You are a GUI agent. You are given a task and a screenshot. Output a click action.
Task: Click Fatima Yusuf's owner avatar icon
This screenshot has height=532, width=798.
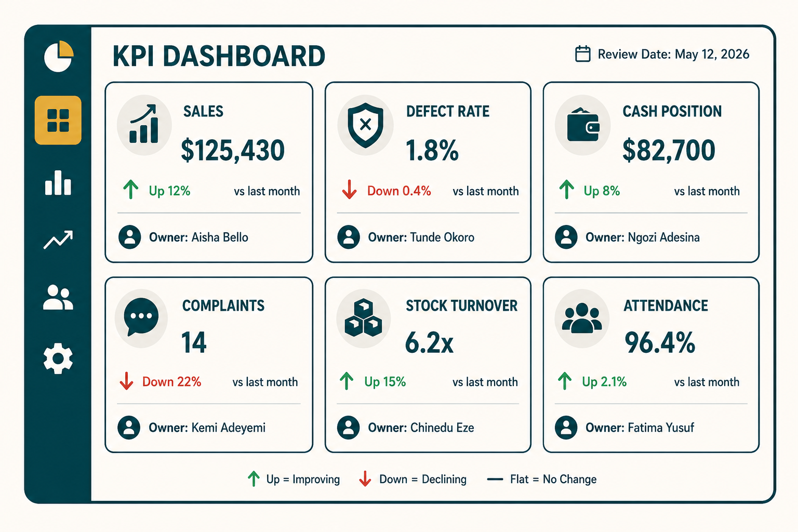566,428
